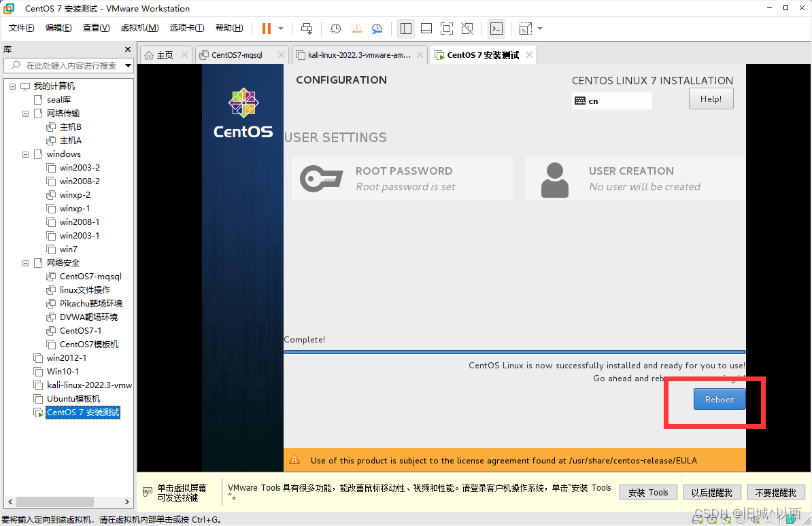This screenshot has height=526, width=812.
Task: Collapse the windows folder
Action: coord(25,154)
